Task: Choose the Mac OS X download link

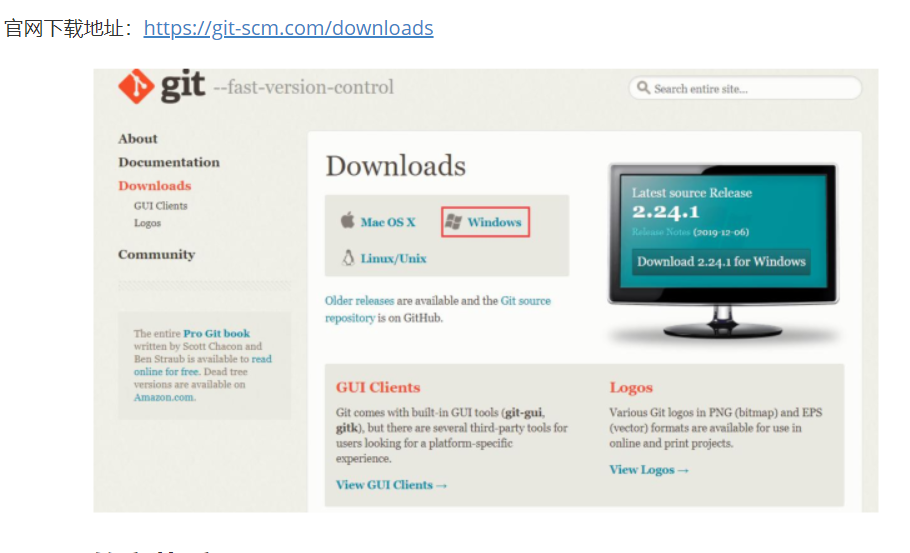Action: point(388,222)
